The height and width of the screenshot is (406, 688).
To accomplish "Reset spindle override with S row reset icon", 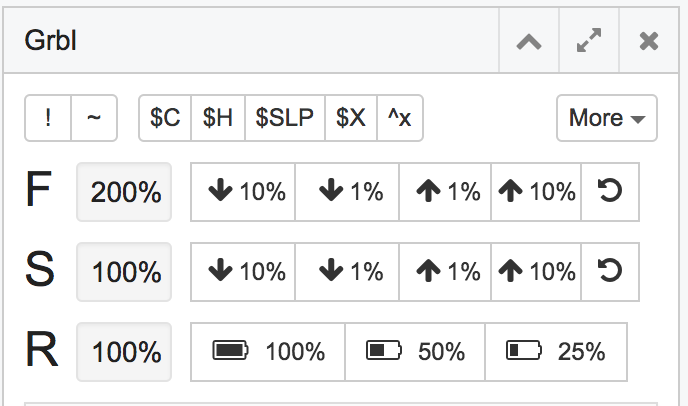I will pos(609,271).
